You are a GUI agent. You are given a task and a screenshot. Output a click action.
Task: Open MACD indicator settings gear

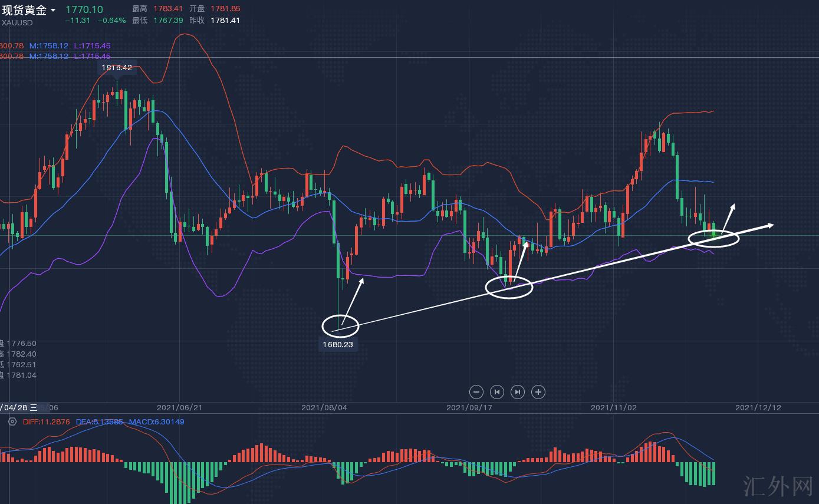(x=12, y=422)
